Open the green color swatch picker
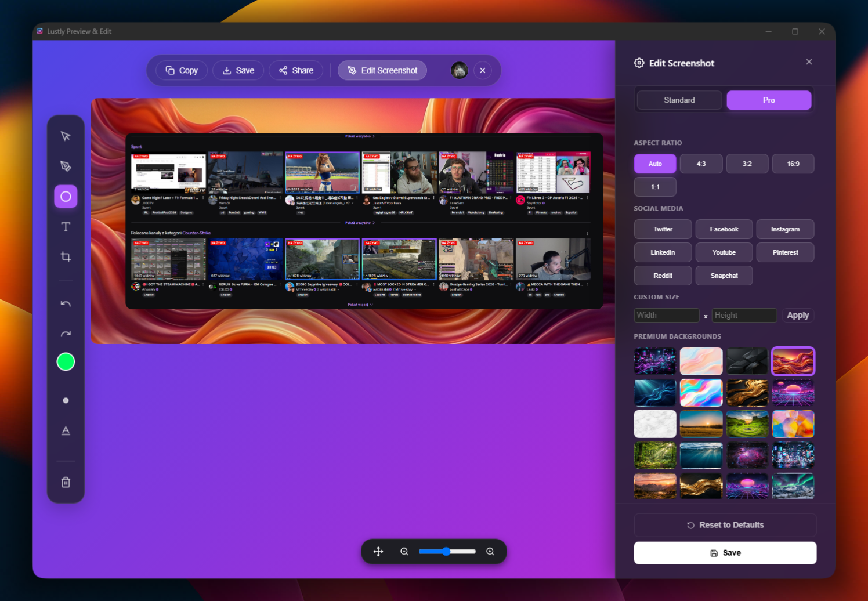 66,362
